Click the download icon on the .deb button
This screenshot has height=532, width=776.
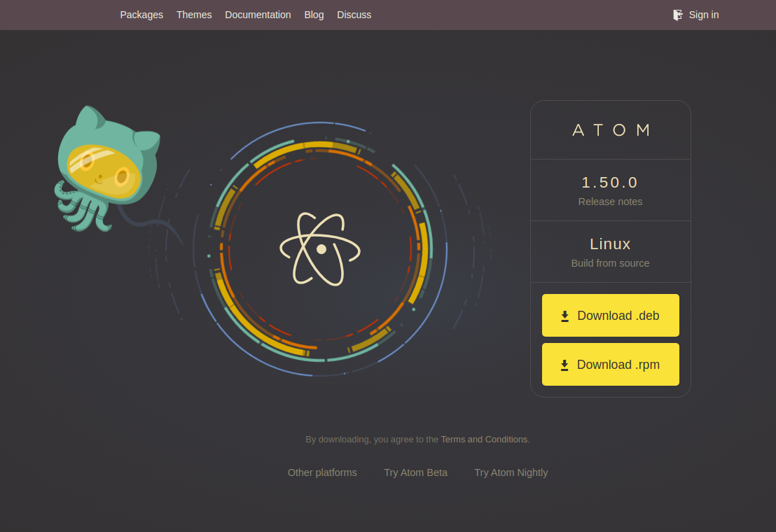(564, 316)
